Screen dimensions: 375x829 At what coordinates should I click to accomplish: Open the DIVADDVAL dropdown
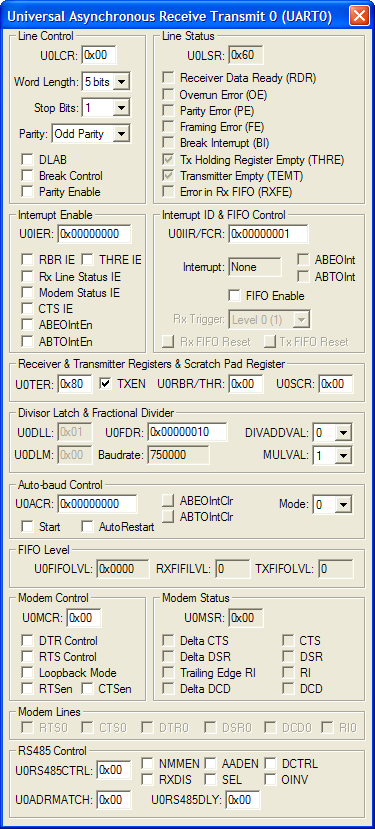[x=344, y=433]
